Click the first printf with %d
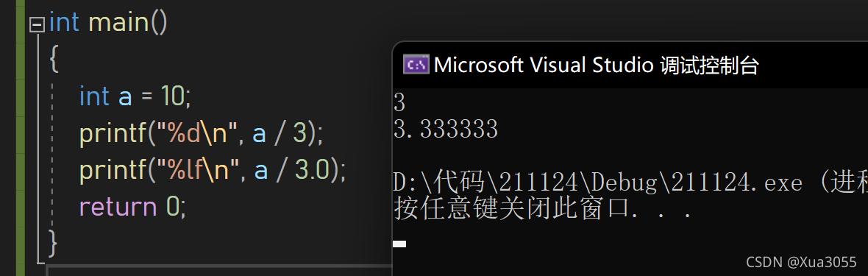Screen dimensions: 868x276 (201, 133)
